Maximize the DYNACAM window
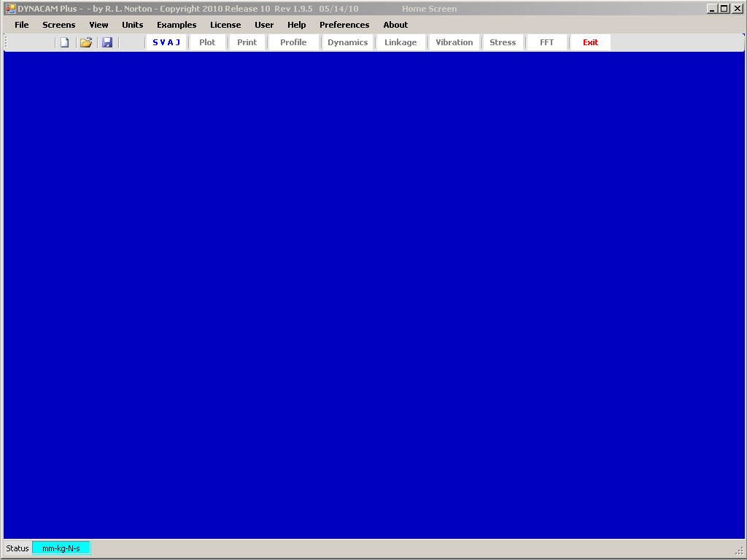Image resolution: width=747 pixels, height=560 pixels. click(724, 9)
